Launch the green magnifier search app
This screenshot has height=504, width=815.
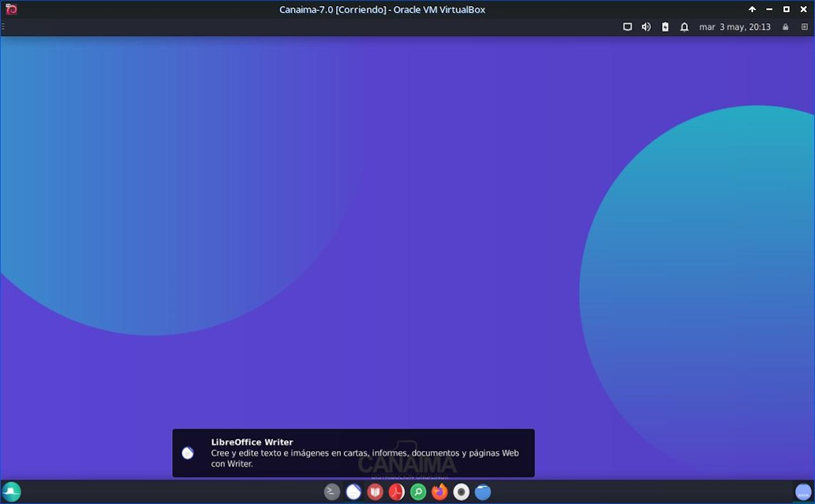pos(418,492)
